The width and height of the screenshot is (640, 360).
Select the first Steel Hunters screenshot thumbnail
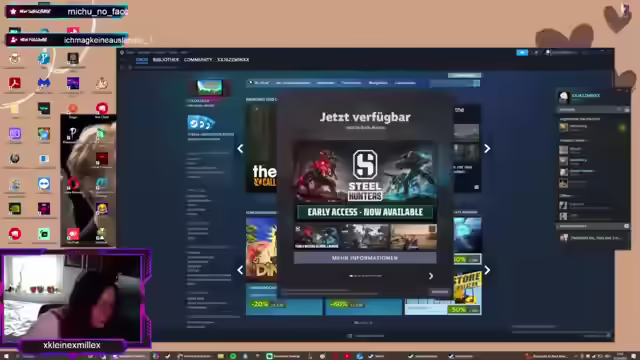click(317, 236)
